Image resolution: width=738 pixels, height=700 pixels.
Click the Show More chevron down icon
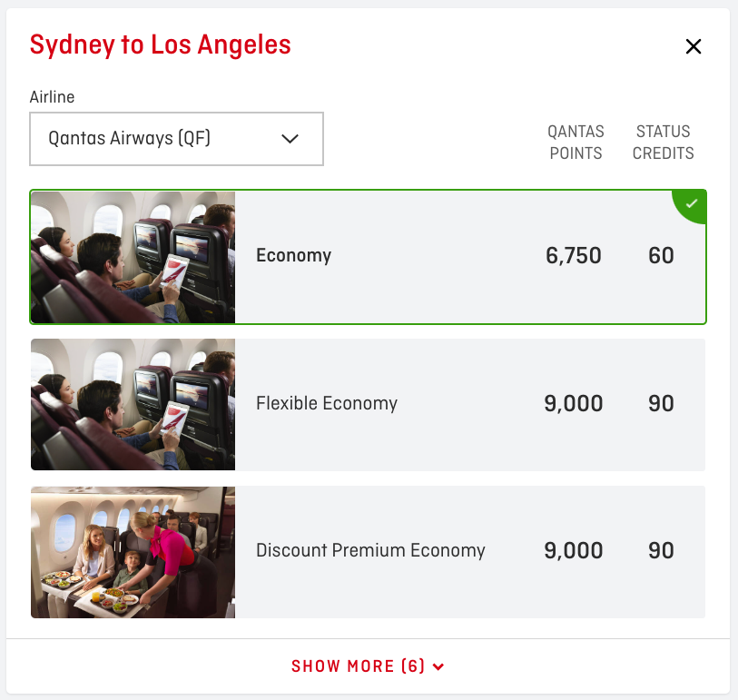click(438, 667)
